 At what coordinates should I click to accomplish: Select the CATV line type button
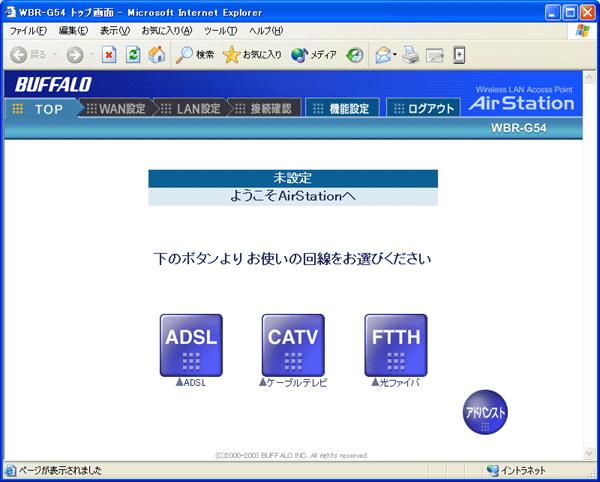pos(293,345)
